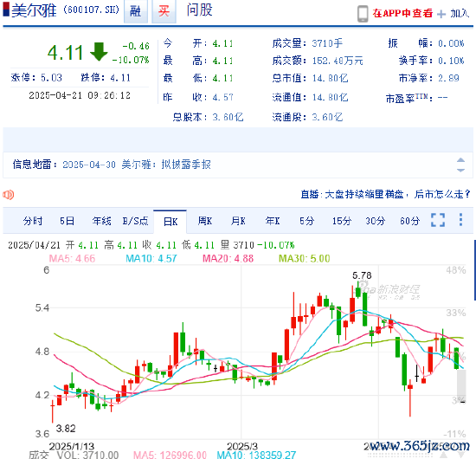Click the 2025/1/13 date axis label
Screen dimensions: 476x459
tap(72, 446)
